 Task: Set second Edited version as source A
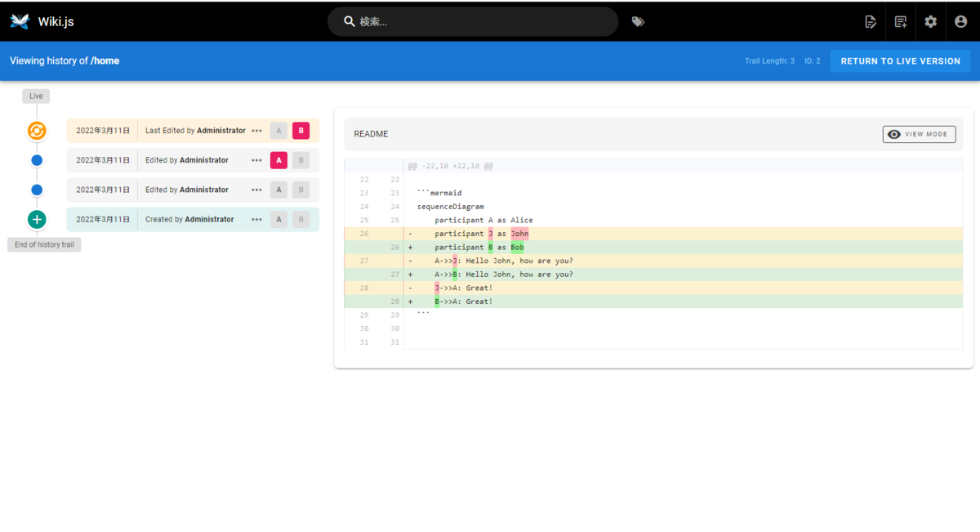point(278,190)
